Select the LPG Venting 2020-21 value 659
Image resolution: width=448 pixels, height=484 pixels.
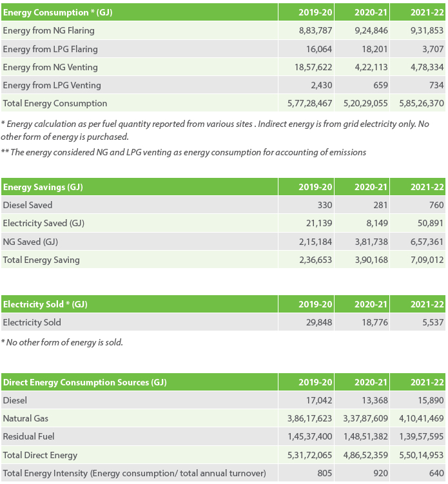(x=380, y=85)
